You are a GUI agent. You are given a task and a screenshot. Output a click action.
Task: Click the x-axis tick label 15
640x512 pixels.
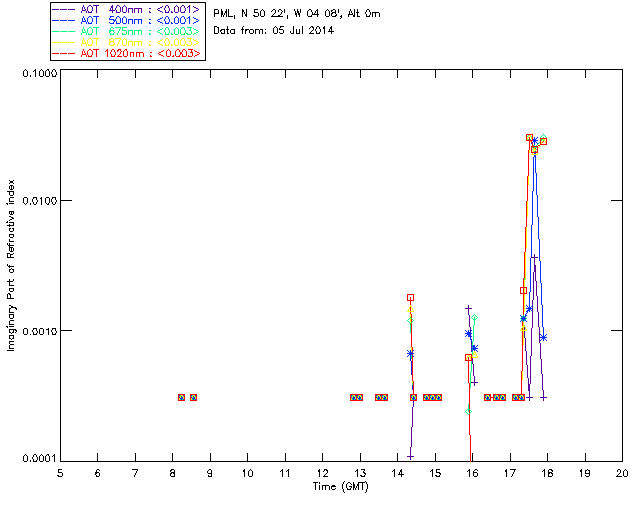435,473
